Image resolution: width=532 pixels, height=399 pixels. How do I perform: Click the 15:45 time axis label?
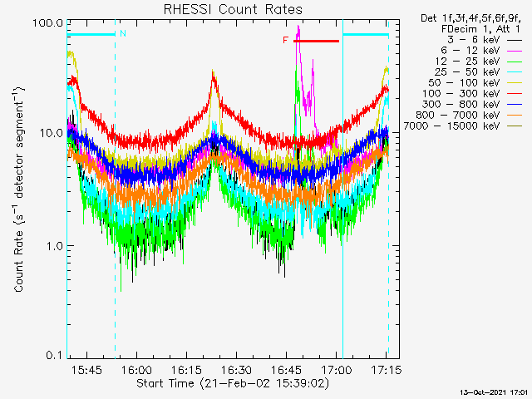pos(86,370)
